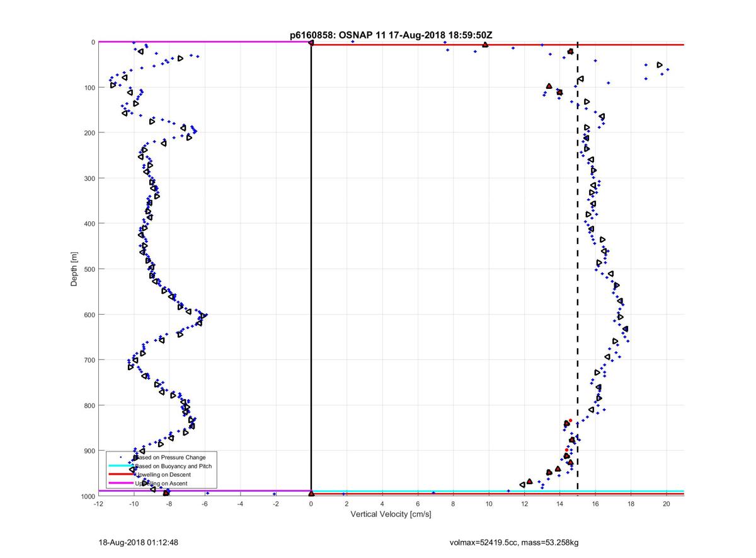Click the '12' velocity axis tick label
This screenshot has height=558, width=756.
(x=525, y=504)
